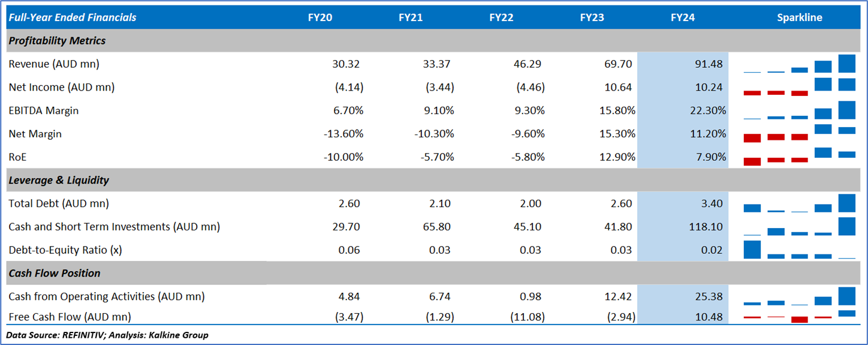Click the FY24 Cash and Short Term Investments cell
This screenshot has width=868, height=345.
pos(706,227)
